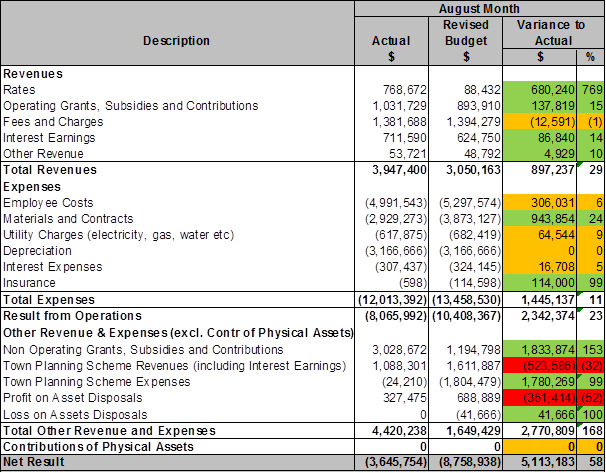
Task: Click the Description column header
Action: point(177,40)
